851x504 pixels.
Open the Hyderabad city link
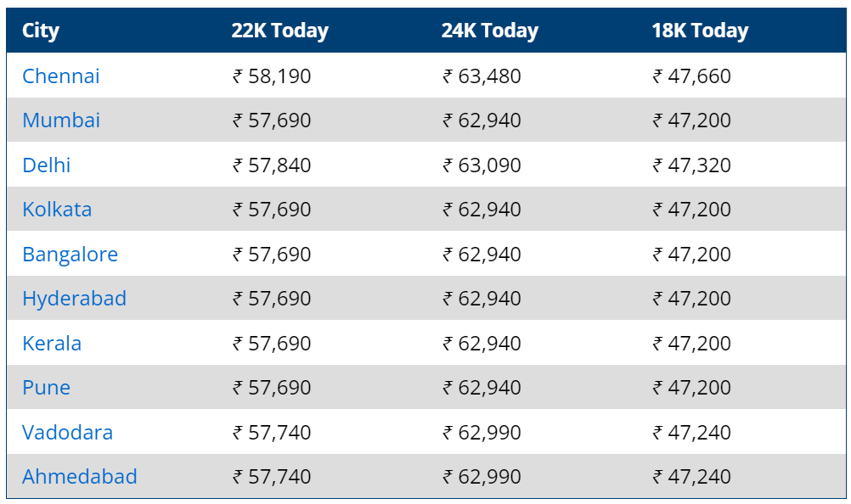point(75,299)
